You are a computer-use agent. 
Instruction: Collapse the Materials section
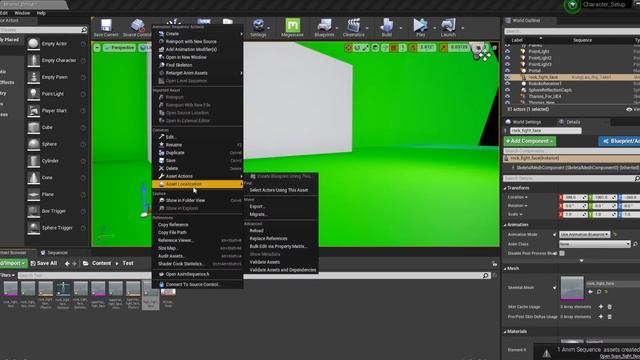click(x=505, y=332)
